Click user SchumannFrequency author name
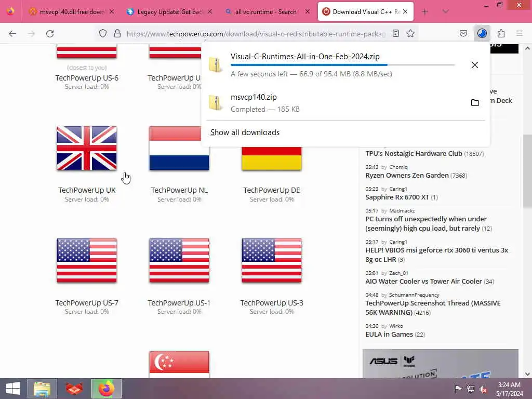The height and width of the screenshot is (399, 532). pos(414,295)
